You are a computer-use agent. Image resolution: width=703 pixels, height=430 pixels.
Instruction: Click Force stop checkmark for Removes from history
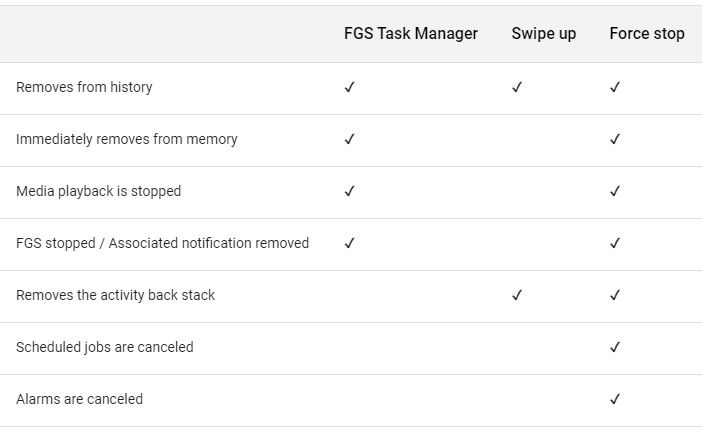pyautogui.click(x=615, y=87)
